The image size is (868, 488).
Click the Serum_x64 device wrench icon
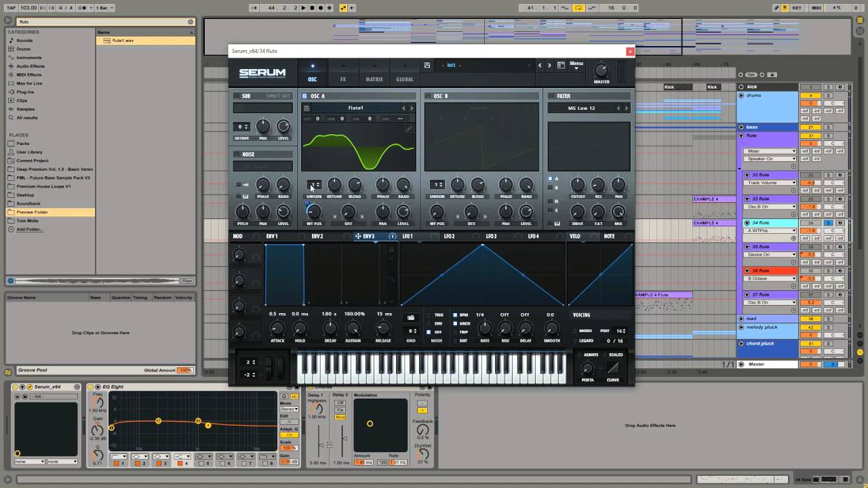tap(30, 386)
